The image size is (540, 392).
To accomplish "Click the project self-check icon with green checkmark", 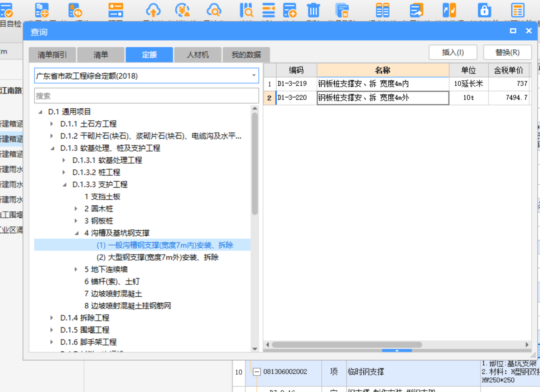I will pos(6,11).
